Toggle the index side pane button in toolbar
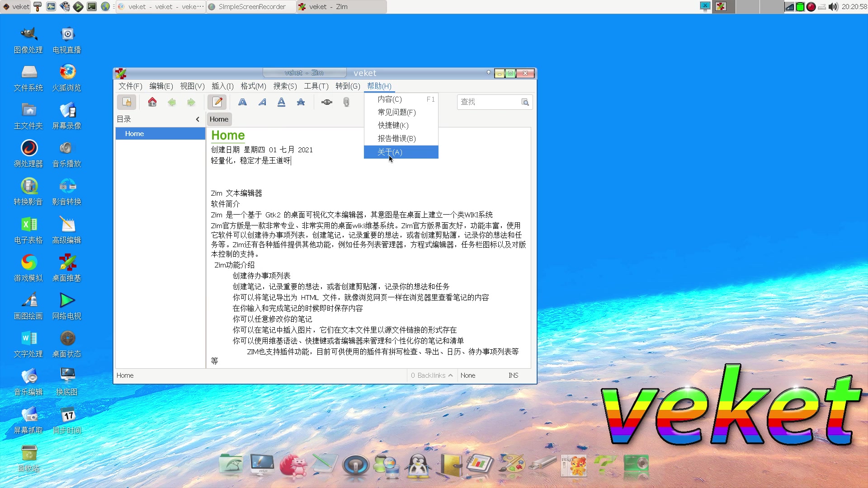The width and height of the screenshot is (868, 488). [x=127, y=102]
